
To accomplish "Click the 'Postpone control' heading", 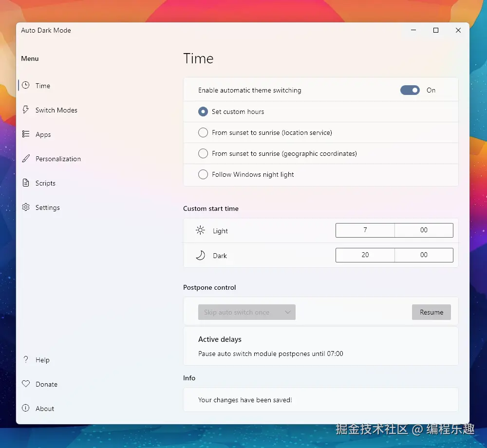I will 209,287.
